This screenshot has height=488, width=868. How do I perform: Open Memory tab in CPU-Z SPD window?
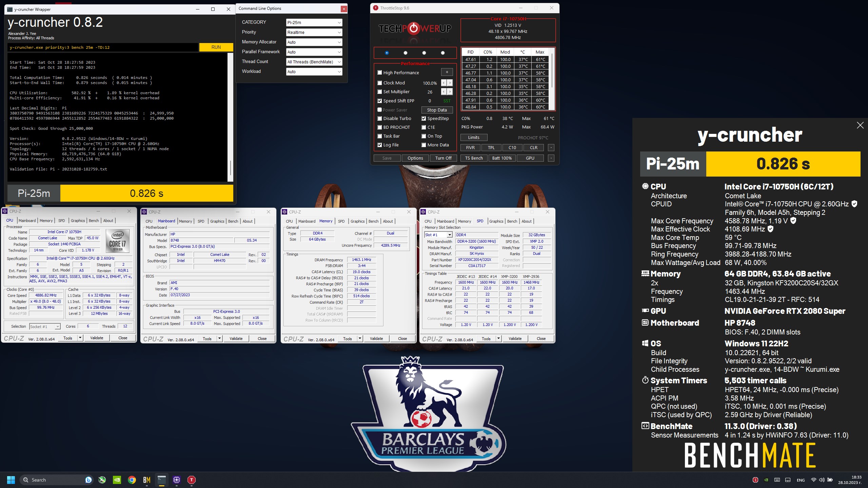[465, 221]
